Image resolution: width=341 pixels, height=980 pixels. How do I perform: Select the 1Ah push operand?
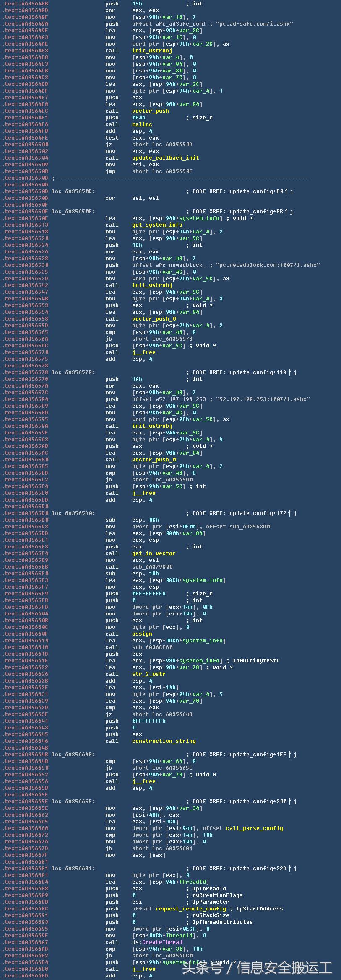tap(137, 379)
